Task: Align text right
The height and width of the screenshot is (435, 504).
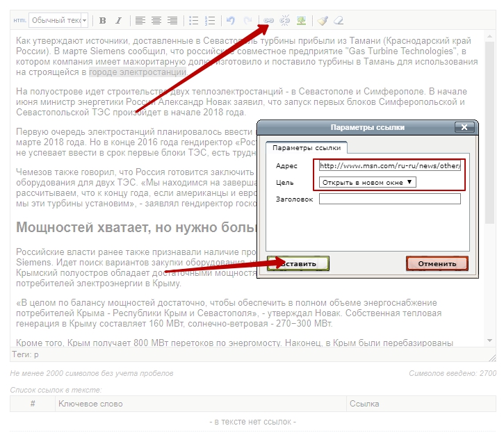Action: coord(172,21)
